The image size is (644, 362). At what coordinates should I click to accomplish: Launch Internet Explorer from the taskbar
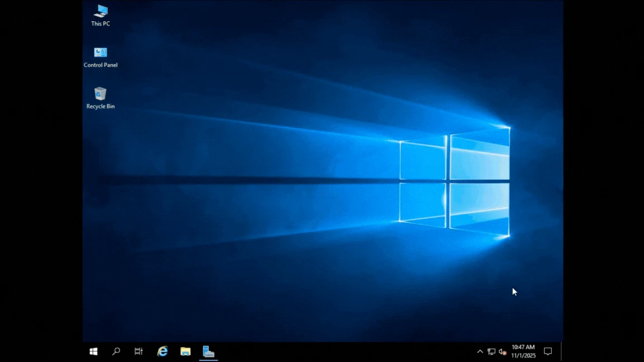coord(163,351)
